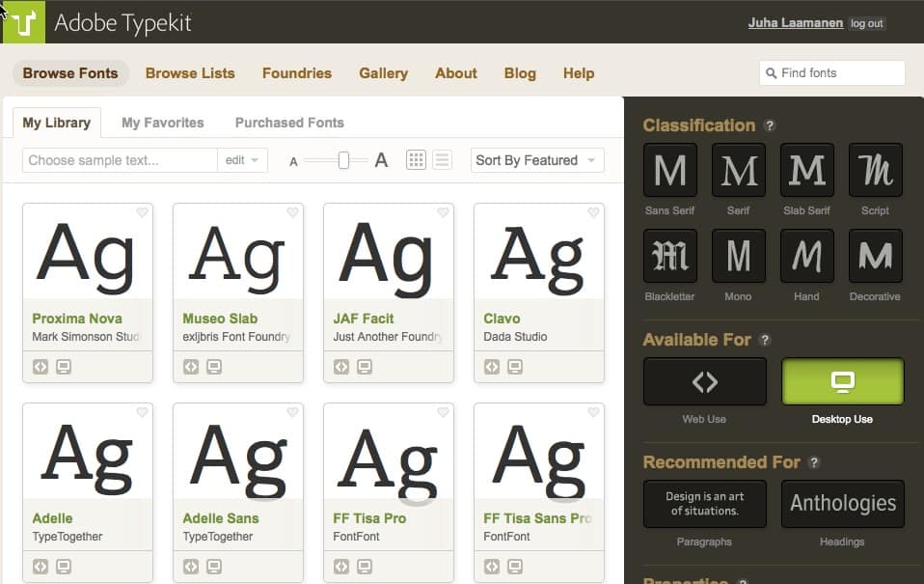Select the Slab Serif classification
Screen dimensions: 924x584
click(806, 170)
